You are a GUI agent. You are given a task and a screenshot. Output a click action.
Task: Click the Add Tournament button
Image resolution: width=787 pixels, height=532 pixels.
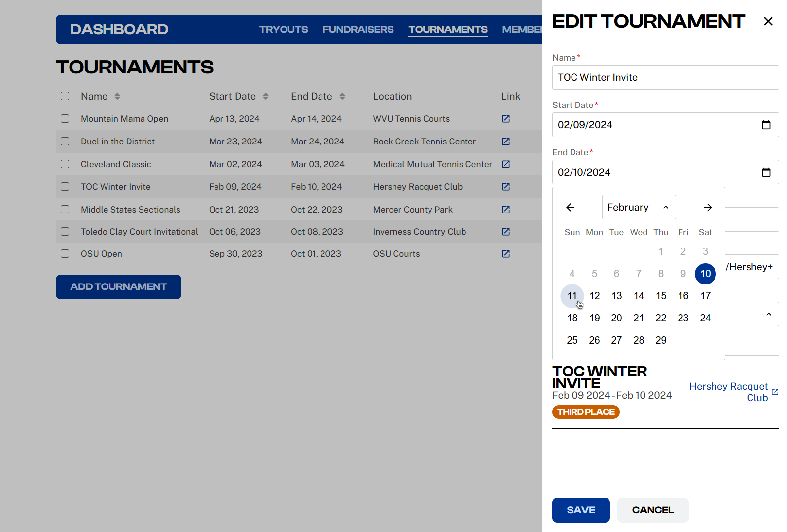[118, 287]
